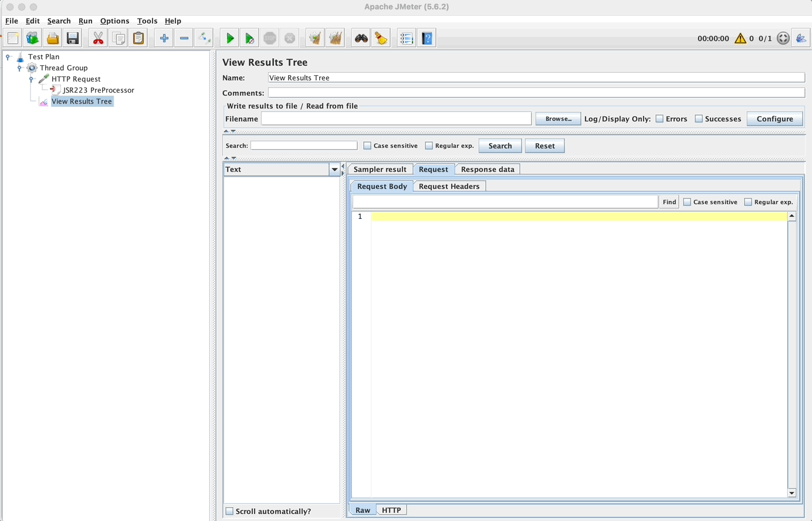Viewport: 812px width, 521px height.
Task: Click the greyed Shutdown icon
Action: click(290, 39)
